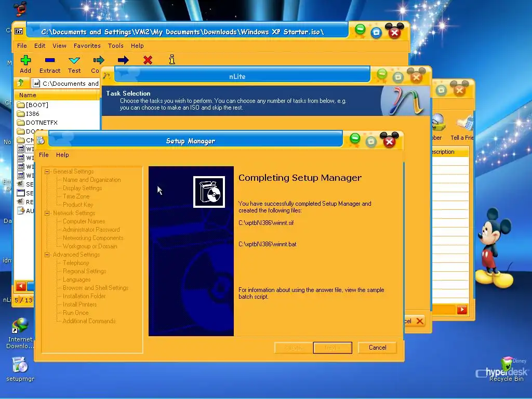Open the setupmgr desktop icon
Viewport: 532px width, 399px height.
point(20,369)
